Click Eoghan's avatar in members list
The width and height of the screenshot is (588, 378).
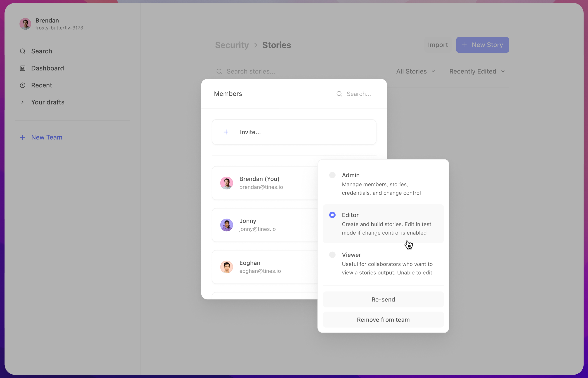tap(226, 267)
